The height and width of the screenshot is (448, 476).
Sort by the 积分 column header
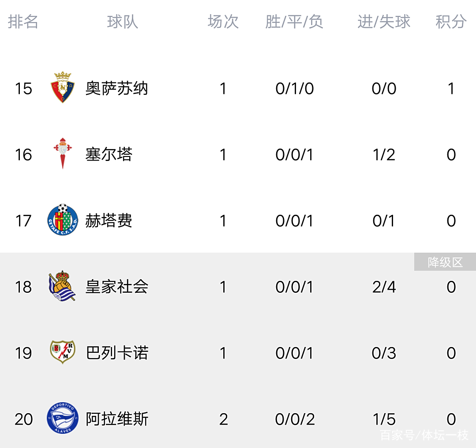coord(451,22)
